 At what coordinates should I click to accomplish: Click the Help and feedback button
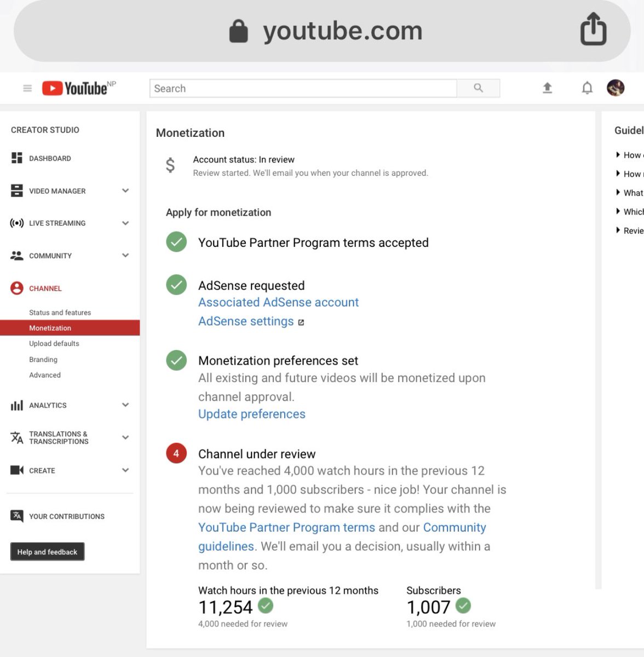coord(47,552)
